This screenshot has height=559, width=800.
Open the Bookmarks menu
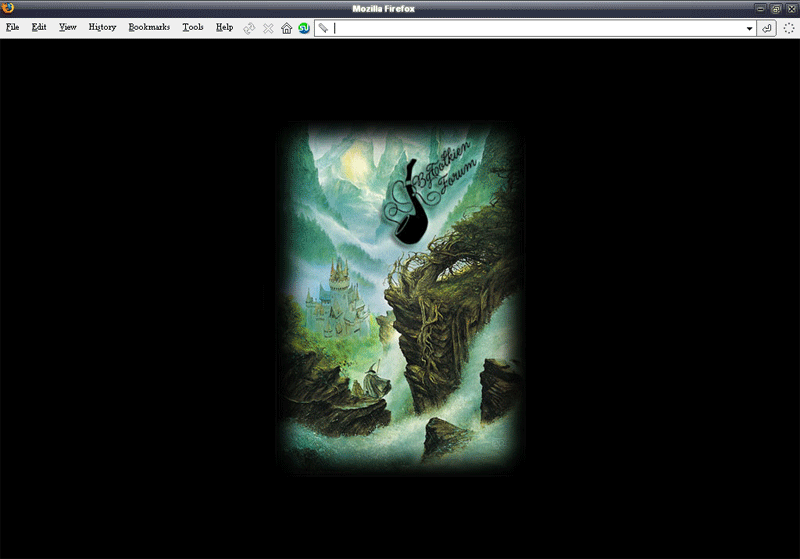tap(149, 27)
